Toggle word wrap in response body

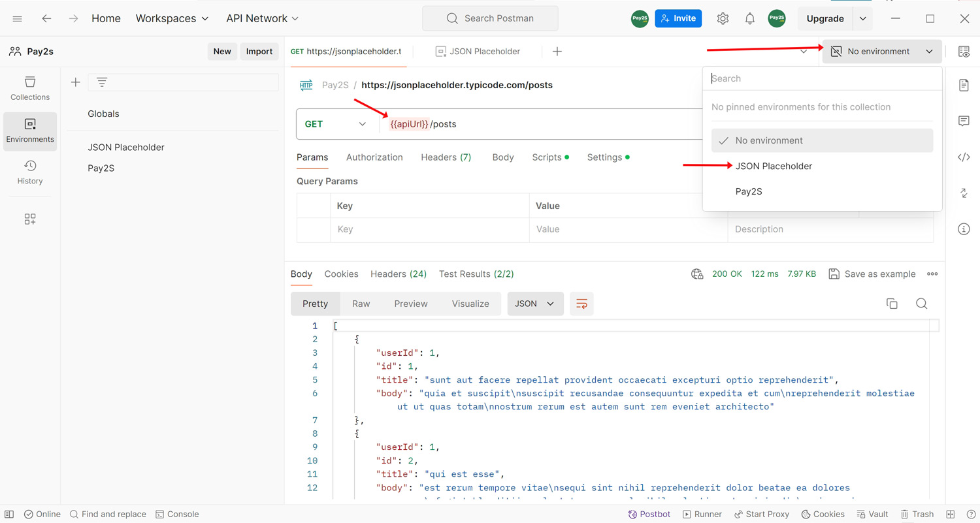581,304
